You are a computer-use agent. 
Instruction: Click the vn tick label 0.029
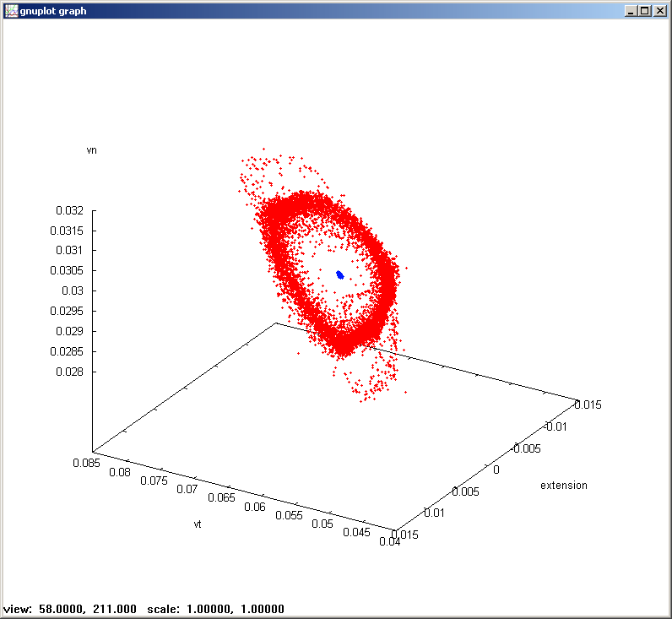(69, 331)
